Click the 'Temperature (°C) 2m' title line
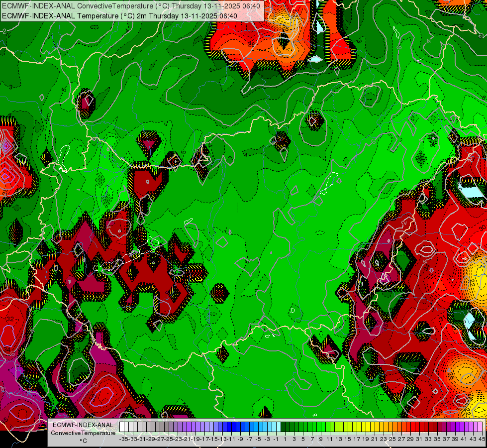The width and height of the screenshot is (487, 448). click(x=120, y=16)
